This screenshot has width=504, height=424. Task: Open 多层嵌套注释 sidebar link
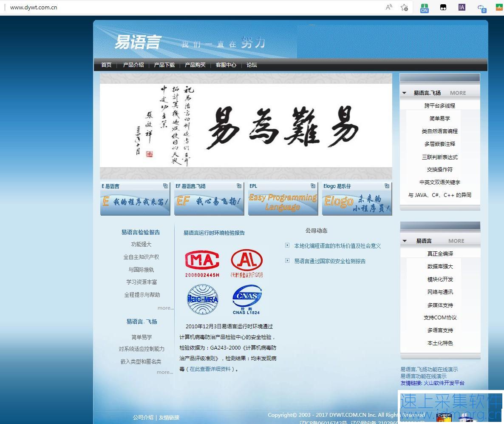[440, 144]
